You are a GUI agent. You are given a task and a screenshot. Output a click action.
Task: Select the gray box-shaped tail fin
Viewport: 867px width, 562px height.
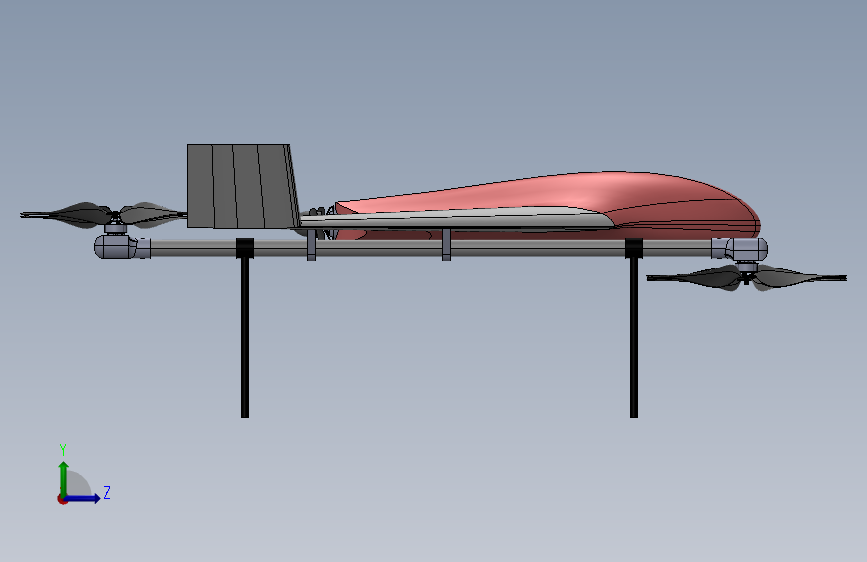[242, 186]
